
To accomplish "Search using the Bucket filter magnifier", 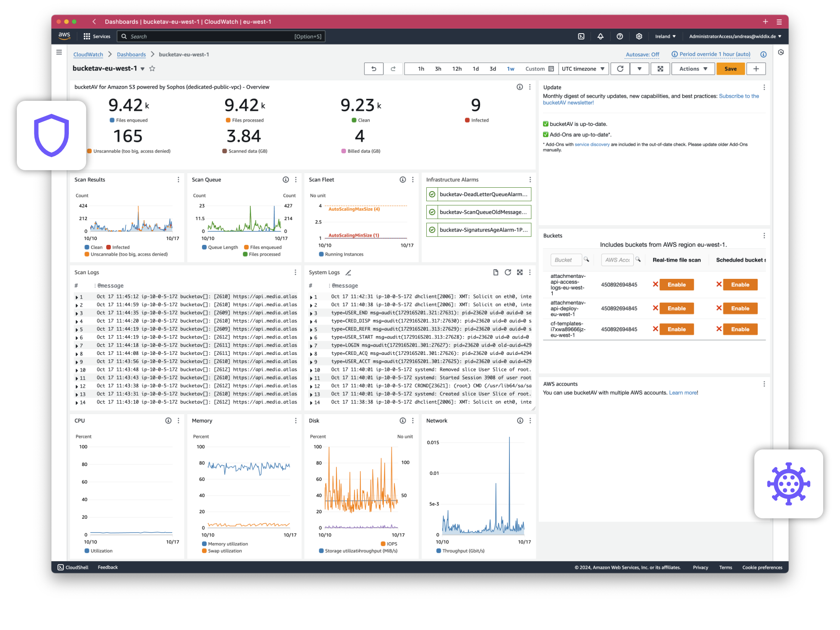I will 586,260.
